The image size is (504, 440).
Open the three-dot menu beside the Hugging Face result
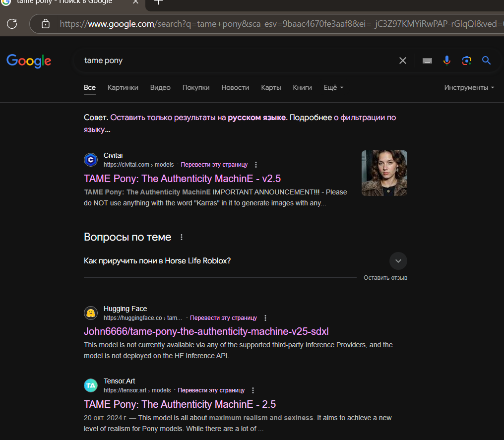pos(265,318)
